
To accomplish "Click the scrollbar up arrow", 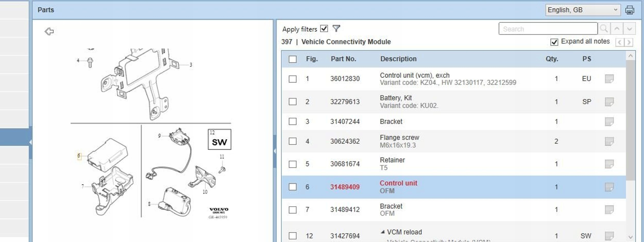I will (630, 56).
